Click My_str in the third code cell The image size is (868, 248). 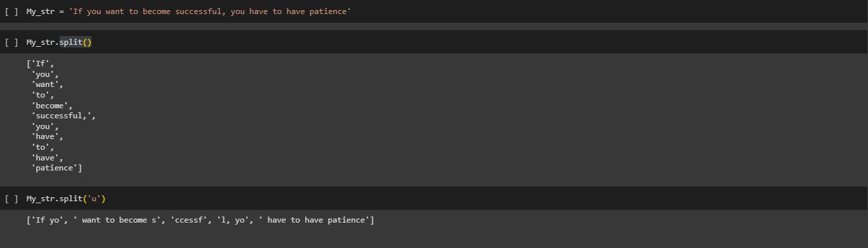pyautogui.click(x=39, y=199)
